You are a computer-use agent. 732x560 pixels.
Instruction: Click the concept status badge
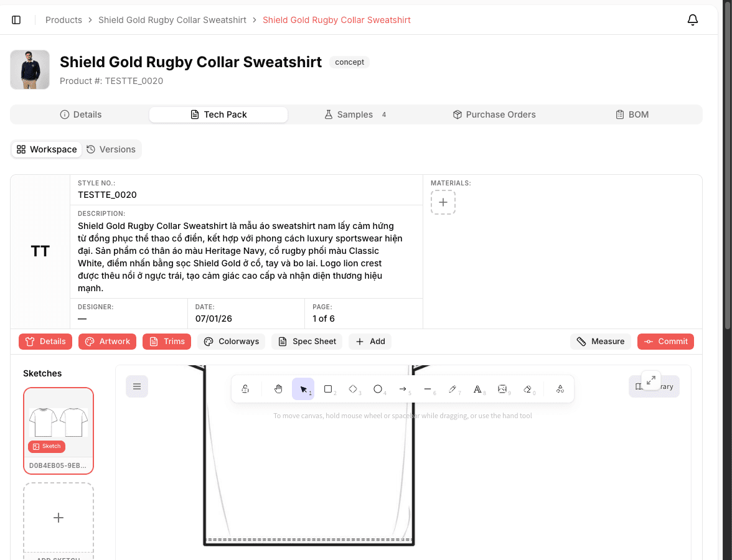(349, 62)
